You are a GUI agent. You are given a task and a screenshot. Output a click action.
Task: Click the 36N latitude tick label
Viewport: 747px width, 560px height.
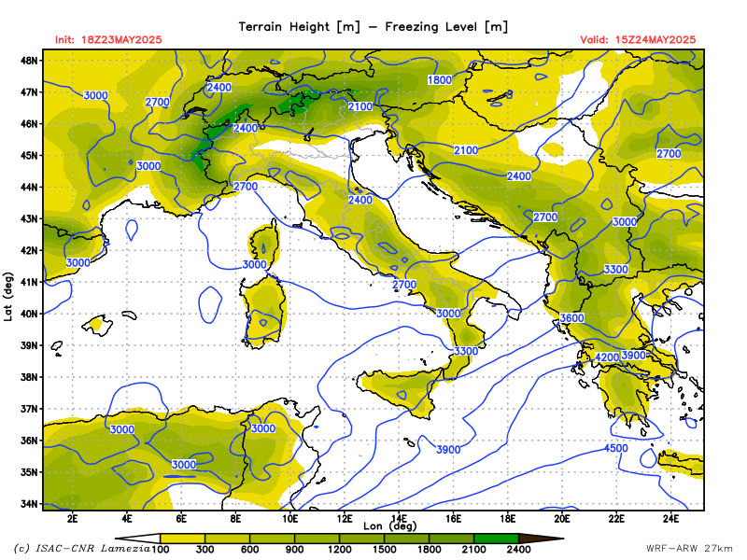click(29, 441)
